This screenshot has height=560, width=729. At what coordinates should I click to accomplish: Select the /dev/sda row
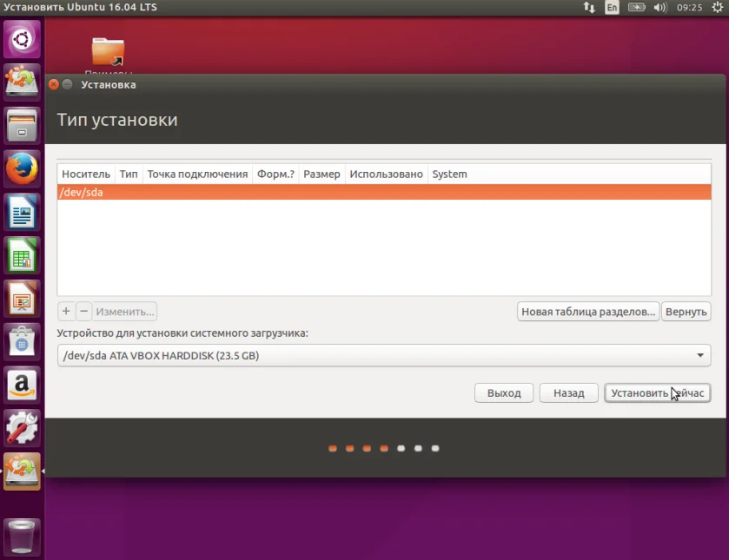[x=384, y=192]
